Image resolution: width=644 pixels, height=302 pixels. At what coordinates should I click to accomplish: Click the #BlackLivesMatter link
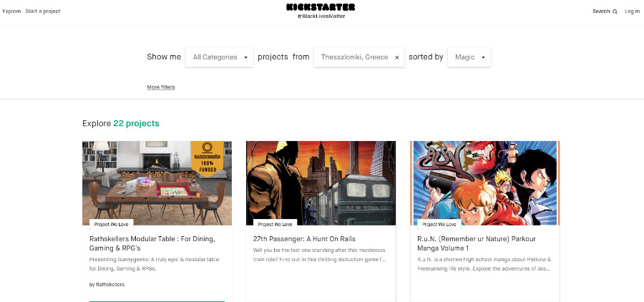coord(321,16)
